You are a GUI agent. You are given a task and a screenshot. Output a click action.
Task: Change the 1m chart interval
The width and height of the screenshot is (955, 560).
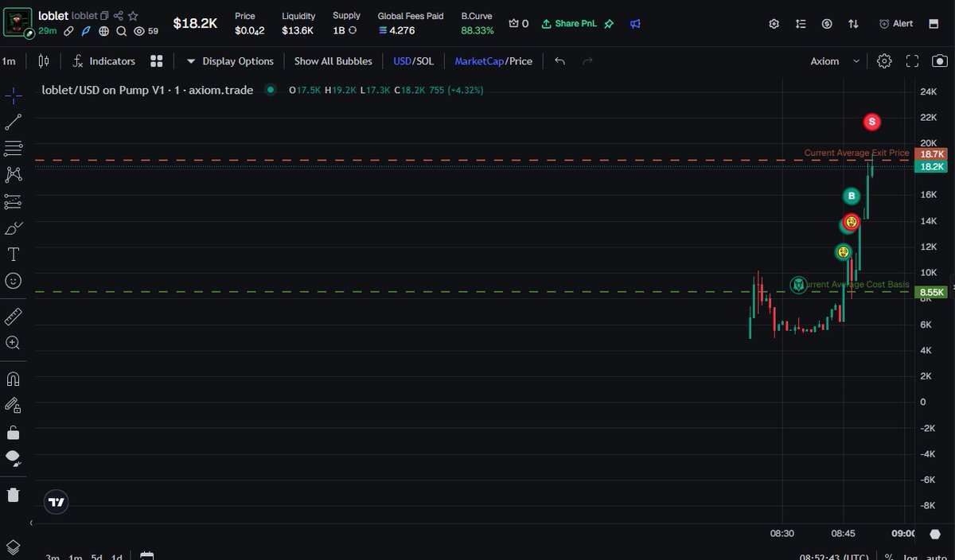click(9, 61)
